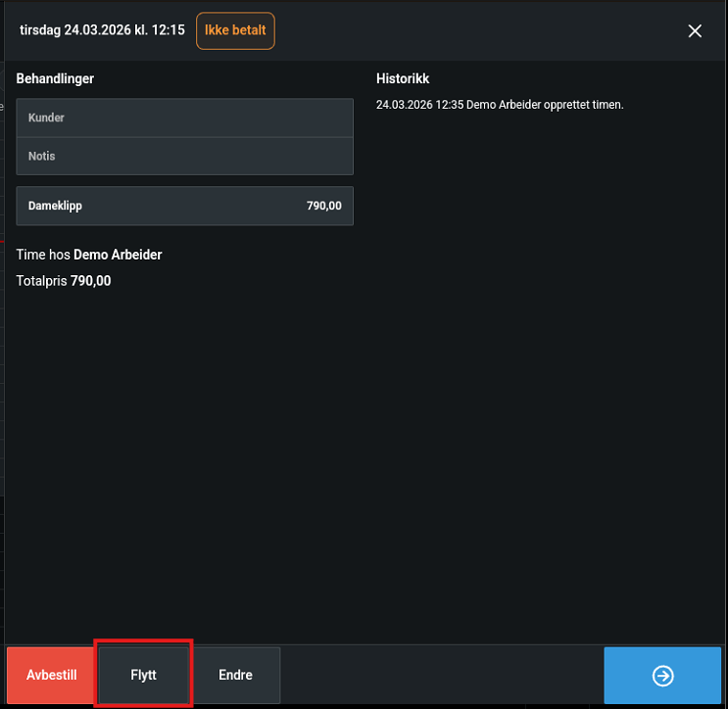The image size is (728, 709).
Task: Click the Historikk heading
Action: pyautogui.click(x=403, y=79)
